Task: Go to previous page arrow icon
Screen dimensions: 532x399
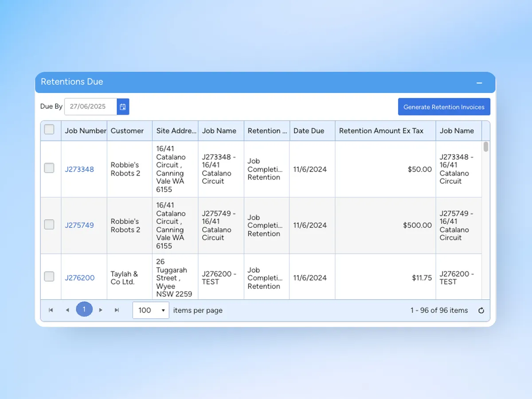Action: point(67,310)
